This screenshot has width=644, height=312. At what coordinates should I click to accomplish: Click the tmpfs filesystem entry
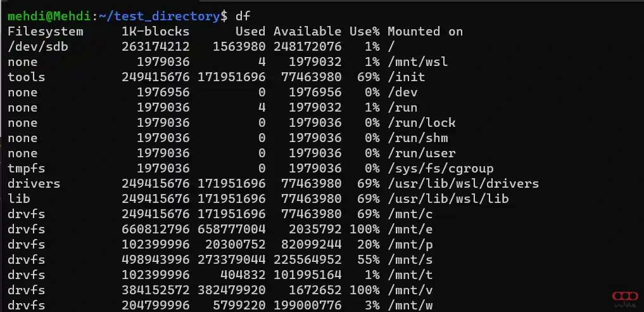pyautogui.click(x=27, y=168)
